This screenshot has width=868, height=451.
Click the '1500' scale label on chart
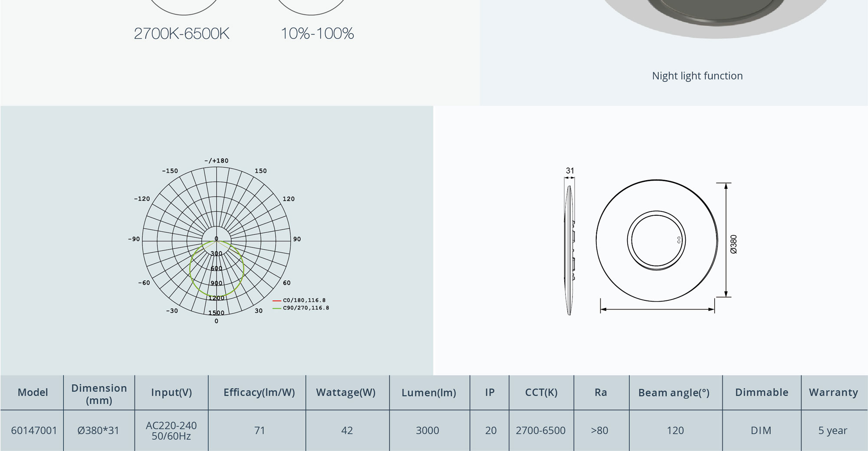tap(217, 313)
